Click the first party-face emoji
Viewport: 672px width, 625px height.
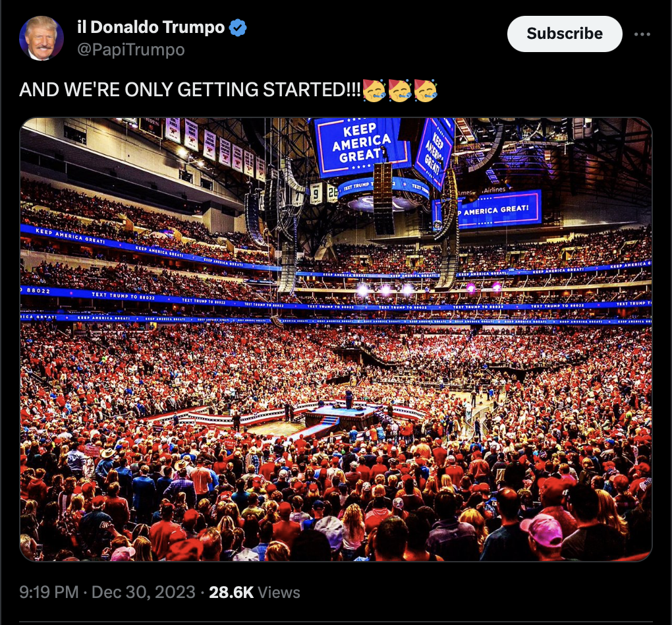click(x=374, y=90)
